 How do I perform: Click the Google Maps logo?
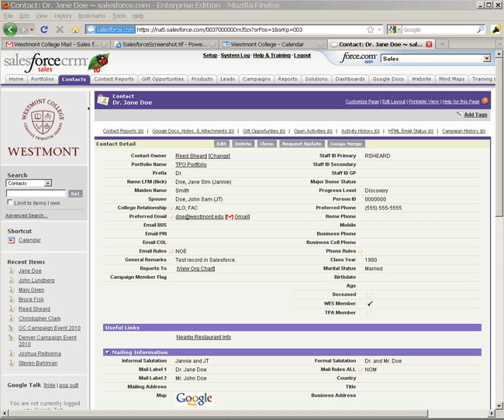(x=194, y=398)
